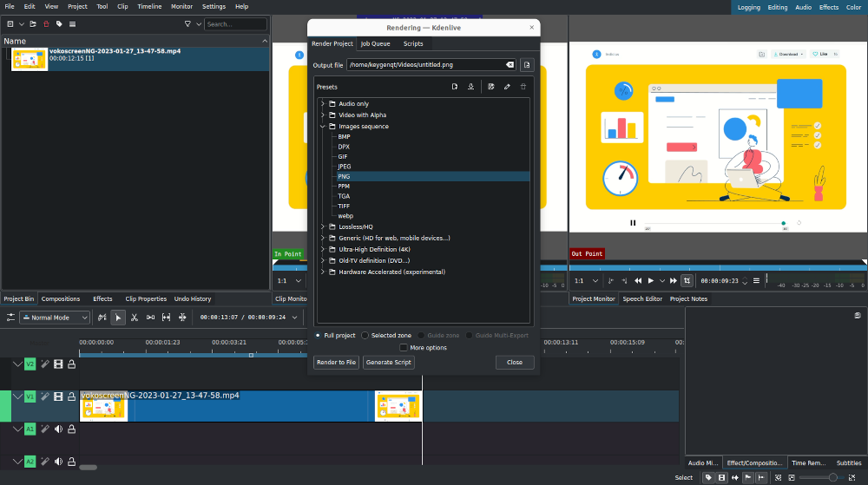The image size is (868, 485).
Task: Click the save preset icon in Rendering dialog
Action: pyautogui.click(x=491, y=87)
